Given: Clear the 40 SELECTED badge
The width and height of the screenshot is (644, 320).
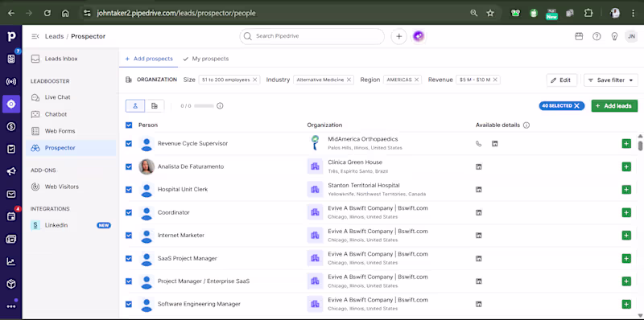Looking at the screenshot, I should coord(576,106).
